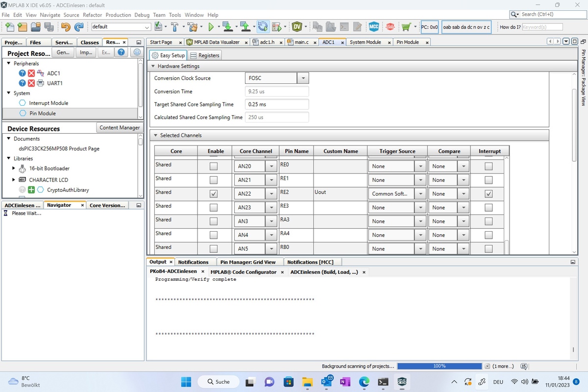The height and width of the screenshot is (392, 588).
Task: Open the Debug menu
Action: click(x=142, y=15)
